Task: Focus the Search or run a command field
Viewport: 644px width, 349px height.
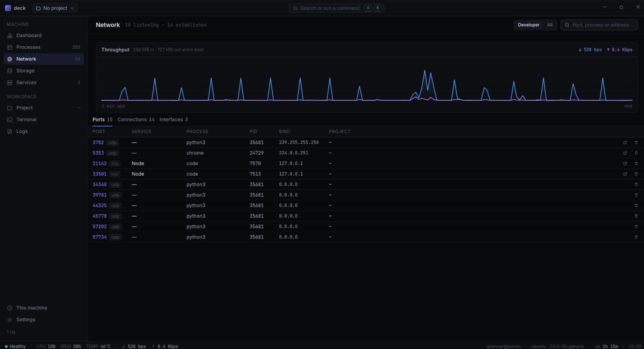Action: coord(336,8)
